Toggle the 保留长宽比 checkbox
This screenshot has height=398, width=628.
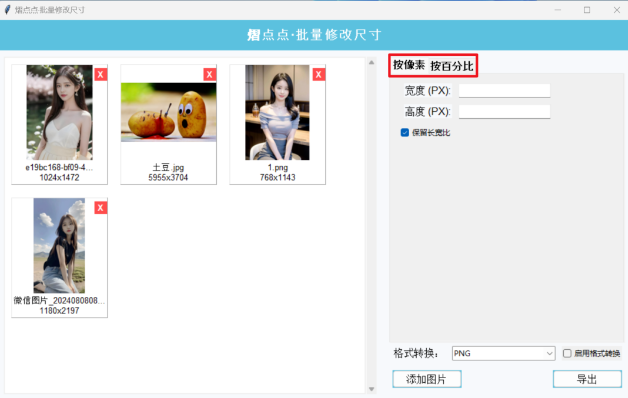pyautogui.click(x=405, y=133)
